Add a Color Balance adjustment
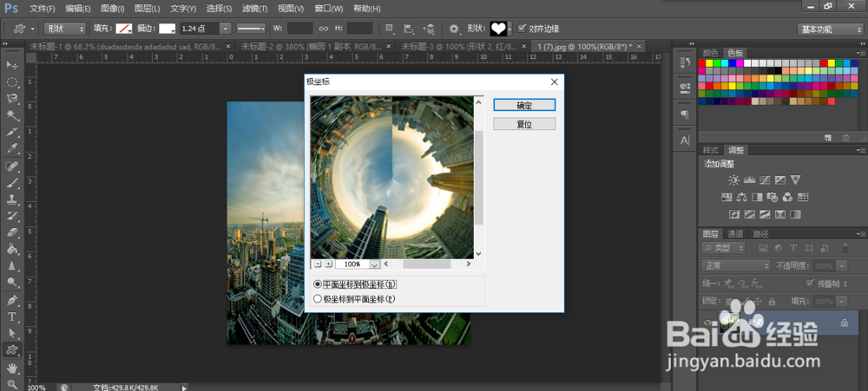Viewport: 868px width, 391px height. coord(742,197)
